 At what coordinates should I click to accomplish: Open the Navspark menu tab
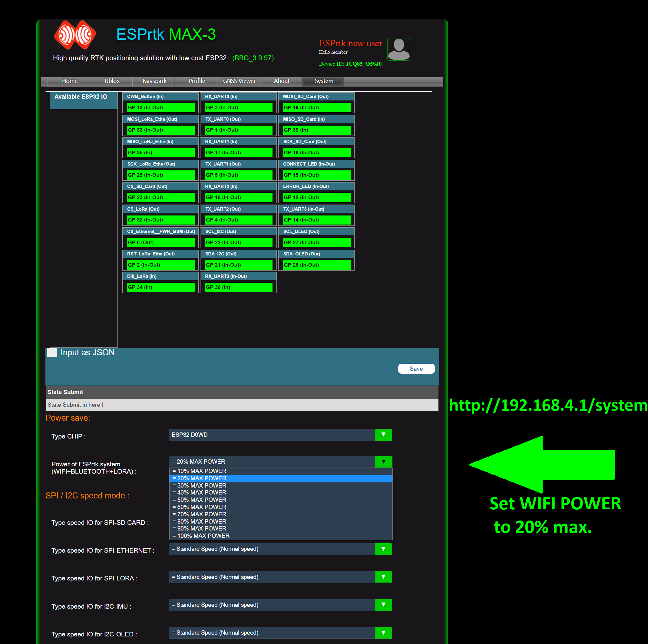[154, 81]
